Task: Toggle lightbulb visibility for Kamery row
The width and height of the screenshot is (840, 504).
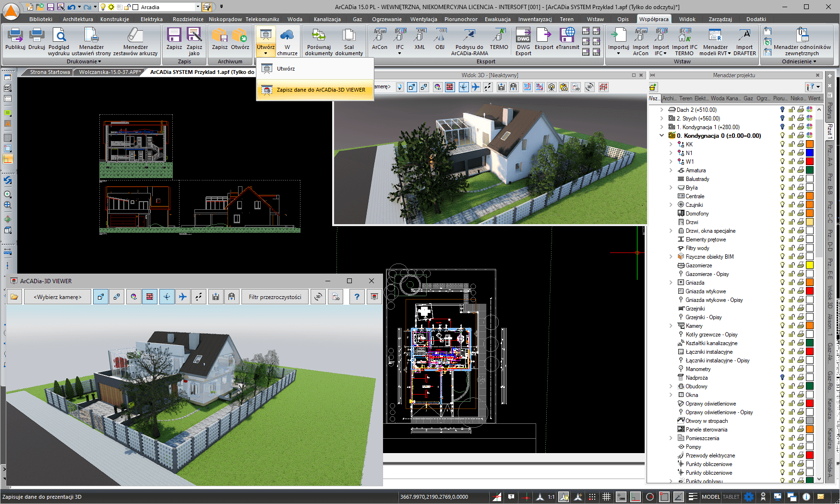Action: 782,326
